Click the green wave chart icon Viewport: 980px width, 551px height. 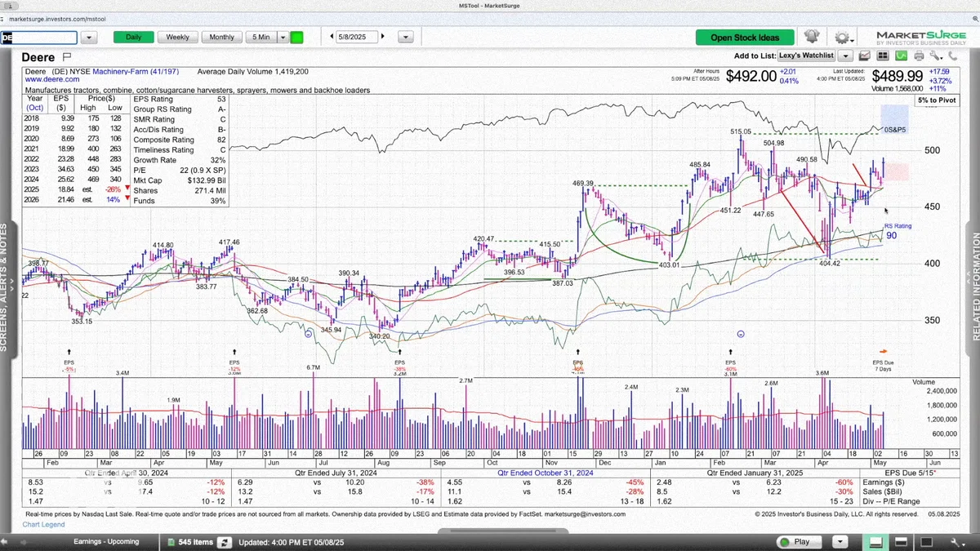coord(901,56)
